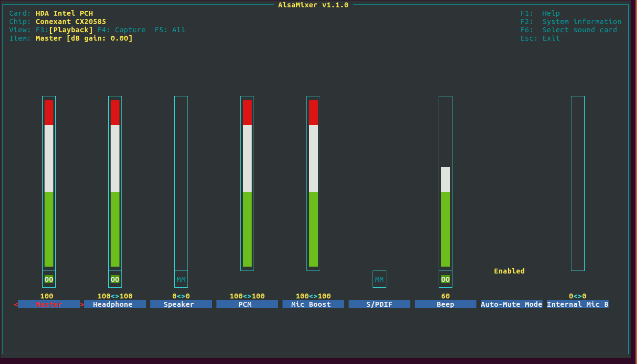Select the Mic Boost channel label

313,304
